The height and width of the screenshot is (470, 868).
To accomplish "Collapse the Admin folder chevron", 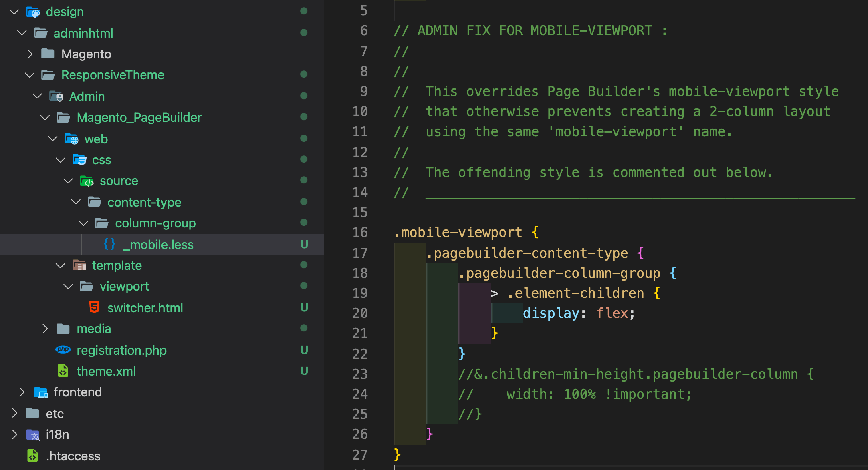I will point(37,96).
